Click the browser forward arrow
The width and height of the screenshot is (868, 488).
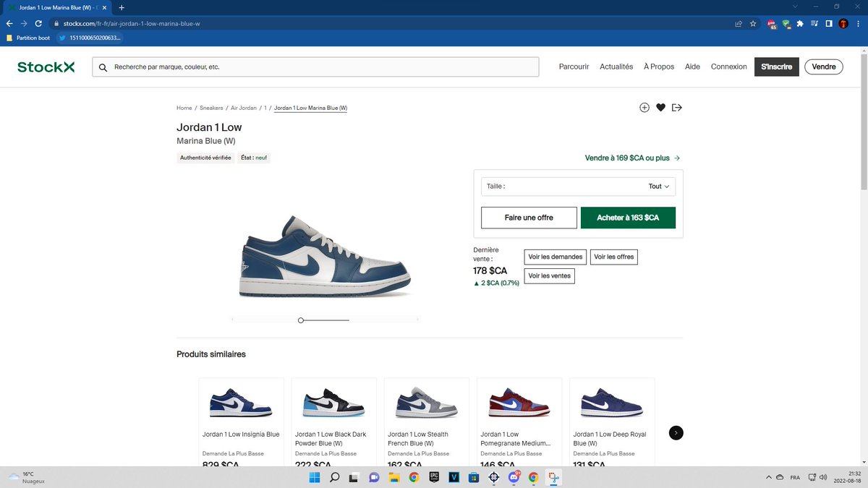coord(24,23)
